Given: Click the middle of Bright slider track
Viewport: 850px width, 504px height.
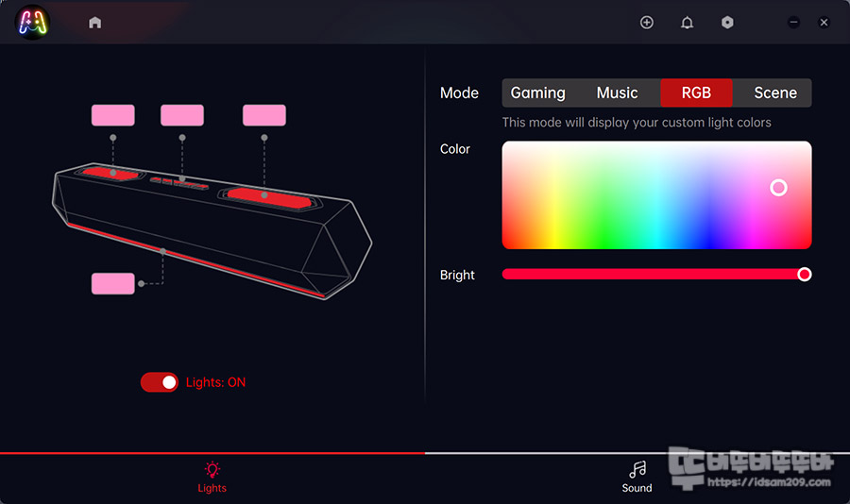Looking at the screenshot, I should point(656,275).
